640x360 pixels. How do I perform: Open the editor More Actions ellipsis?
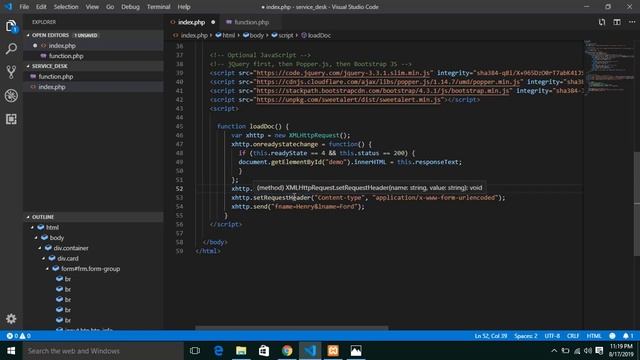(x=632, y=22)
